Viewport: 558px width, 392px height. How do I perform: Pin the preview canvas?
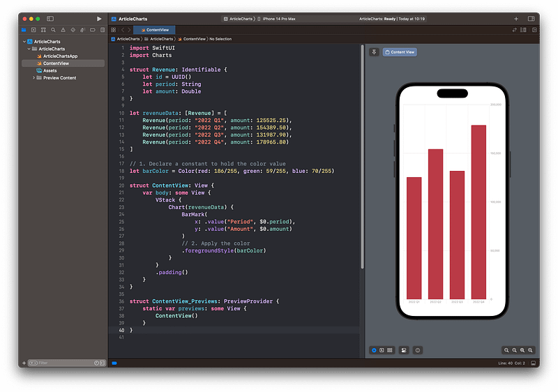click(x=374, y=52)
